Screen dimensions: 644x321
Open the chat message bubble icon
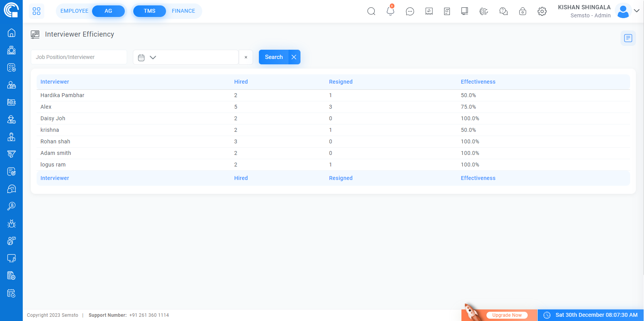click(410, 12)
